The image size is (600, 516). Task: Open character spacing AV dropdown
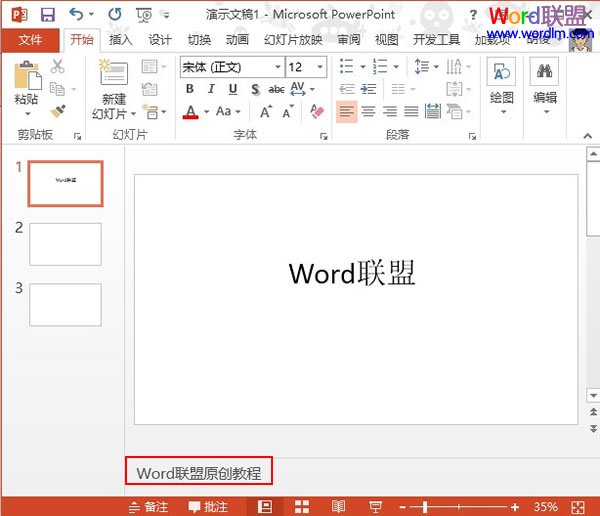tap(302, 89)
